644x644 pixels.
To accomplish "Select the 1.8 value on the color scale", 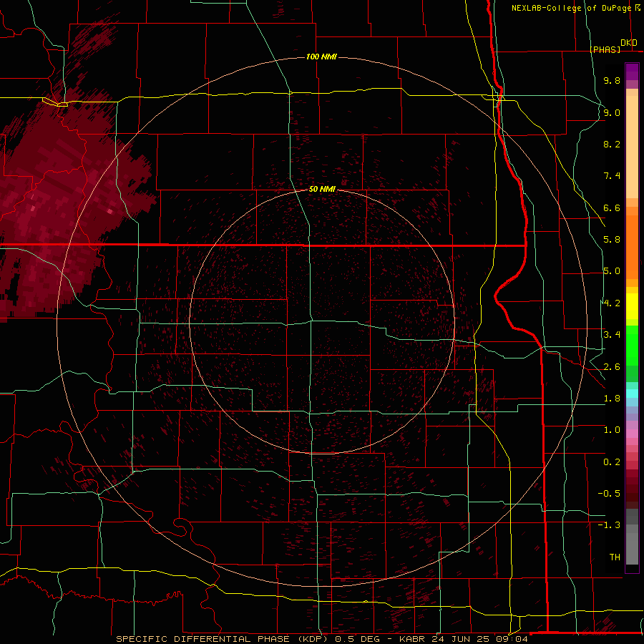I will coord(612,399).
